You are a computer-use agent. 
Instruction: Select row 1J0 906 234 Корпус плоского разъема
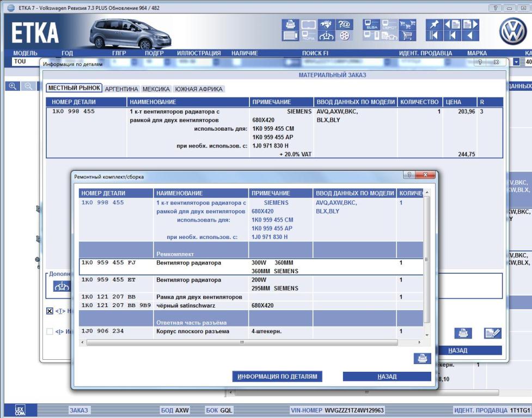pos(251,331)
